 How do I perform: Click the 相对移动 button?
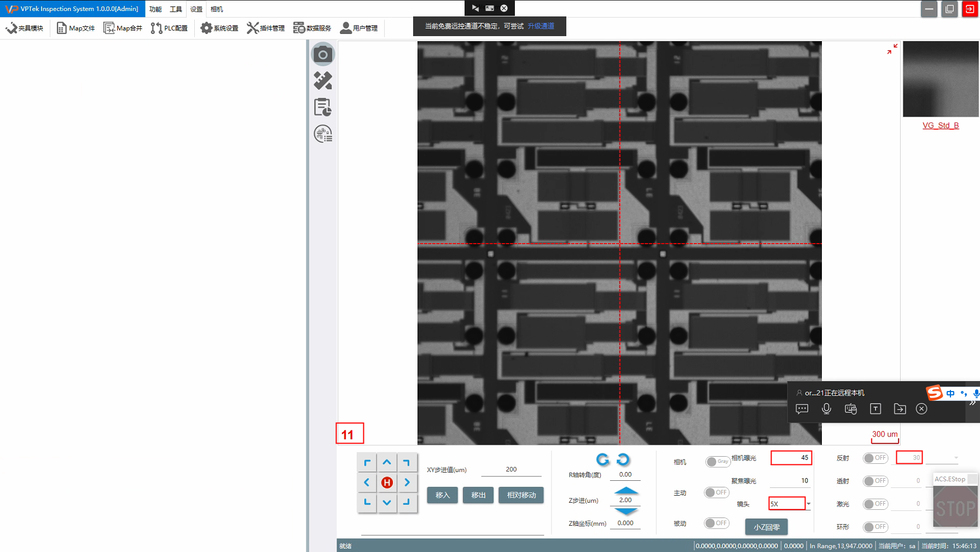(x=521, y=495)
